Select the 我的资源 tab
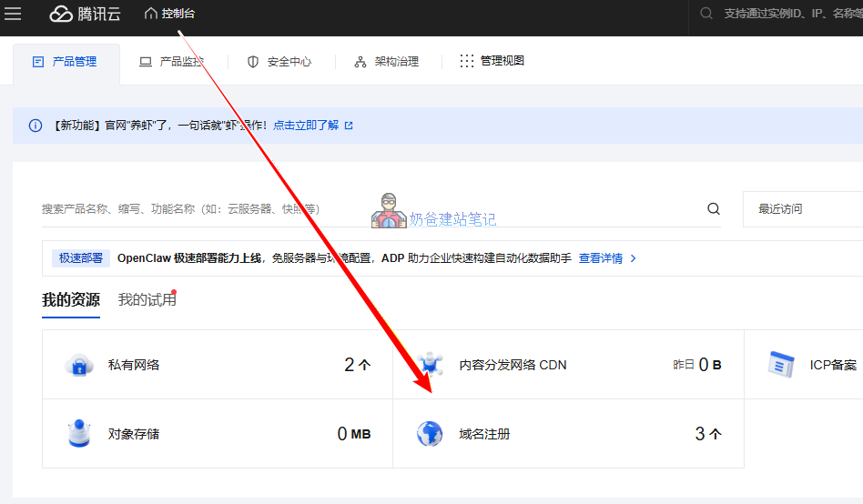This screenshot has height=504, width=863. pos(71,300)
